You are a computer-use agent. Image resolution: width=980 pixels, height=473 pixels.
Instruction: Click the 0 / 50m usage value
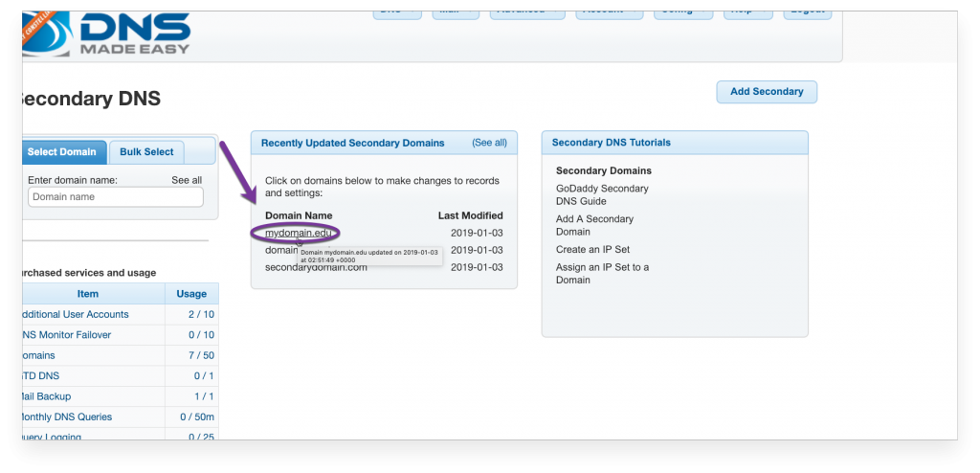[x=197, y=417]
